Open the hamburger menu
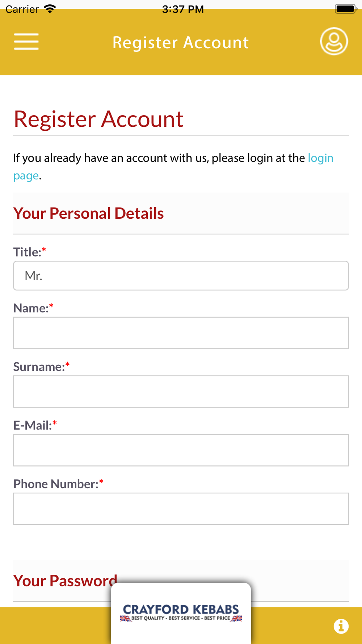 pos(26,42)
